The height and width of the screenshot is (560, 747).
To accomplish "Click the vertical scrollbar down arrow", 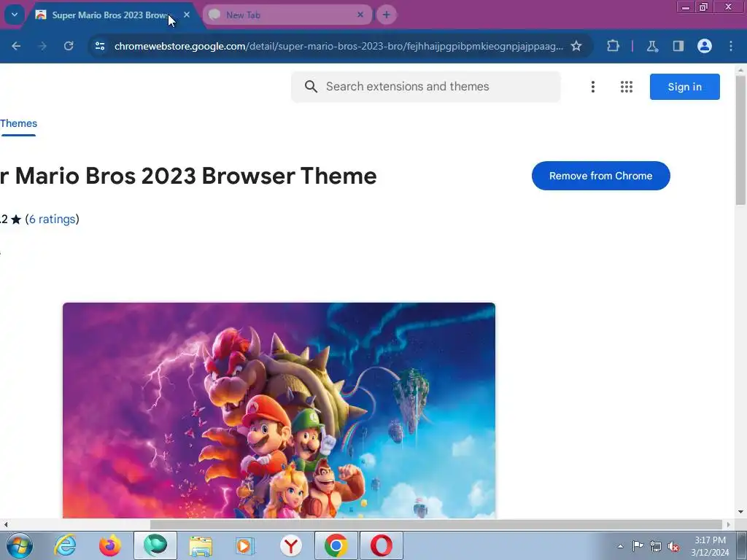I will click(740, 513).
